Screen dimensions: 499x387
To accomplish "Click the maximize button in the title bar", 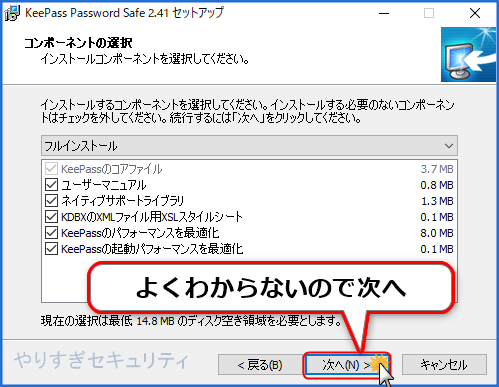I will click(x=429, y=13).
